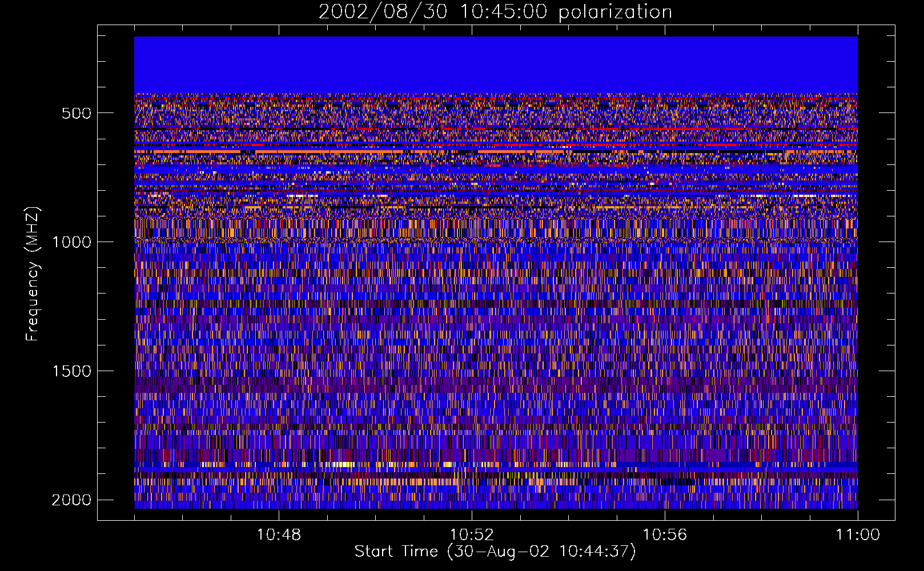Click the solid blue band atop the spectrogram
The image size is (924, 571).
496,65
